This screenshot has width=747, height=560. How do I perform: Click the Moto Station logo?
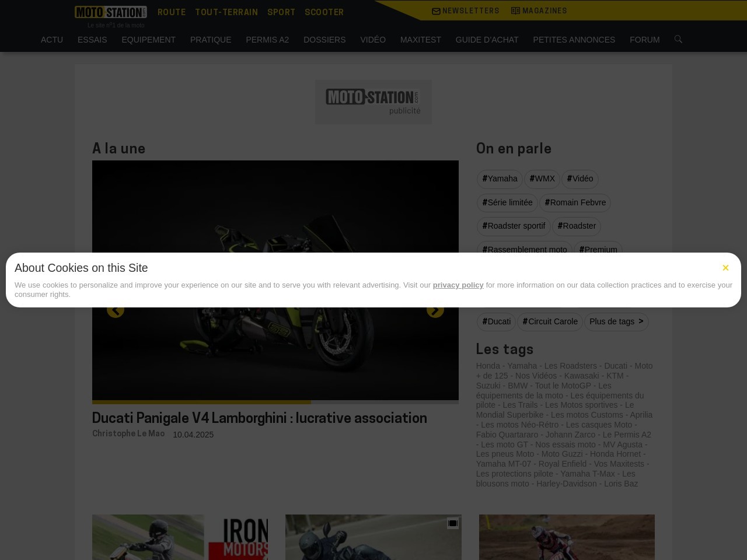[110, 12]
